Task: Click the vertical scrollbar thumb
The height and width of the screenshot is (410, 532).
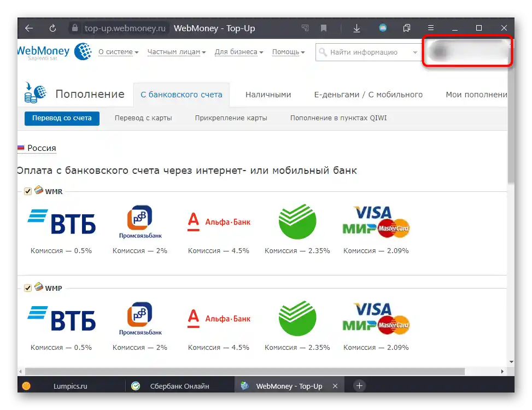Action: tap(511, 126)
